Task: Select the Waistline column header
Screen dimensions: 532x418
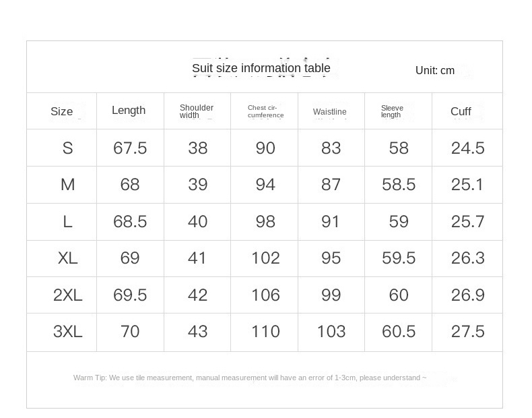Action: pos(329,112)
